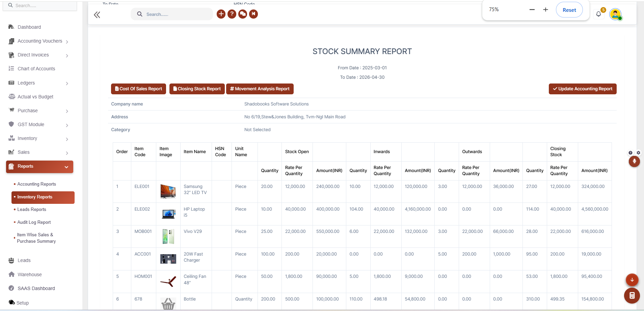Open Leads Reports submenu item
Viewport: 644px width, 311px height.
click(32, 210)
